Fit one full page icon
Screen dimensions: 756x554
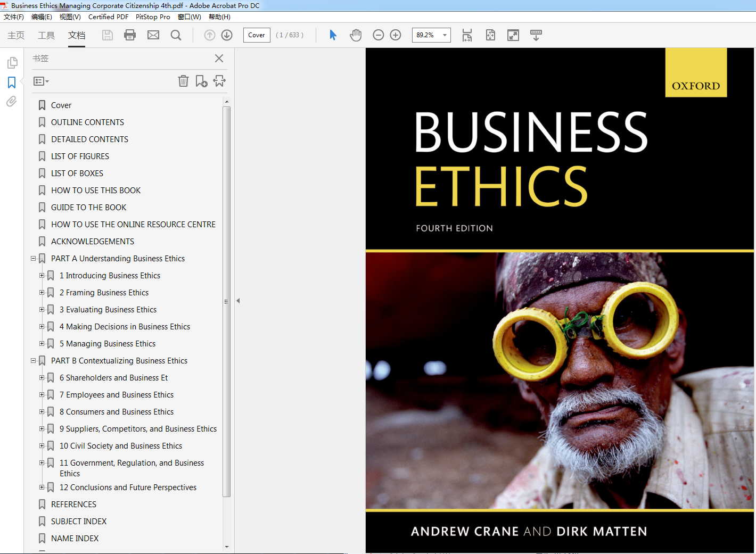click(x=490, y=35)
